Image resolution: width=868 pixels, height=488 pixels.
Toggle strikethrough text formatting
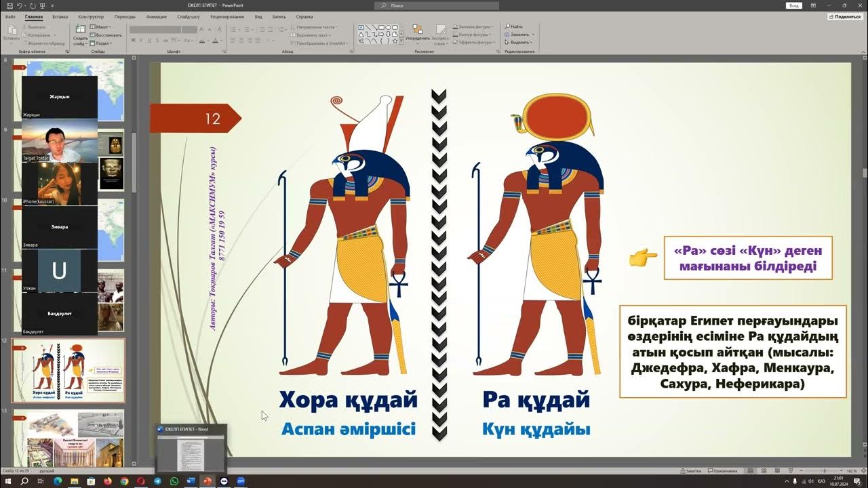pyautogui.click(x=166, y=41)
